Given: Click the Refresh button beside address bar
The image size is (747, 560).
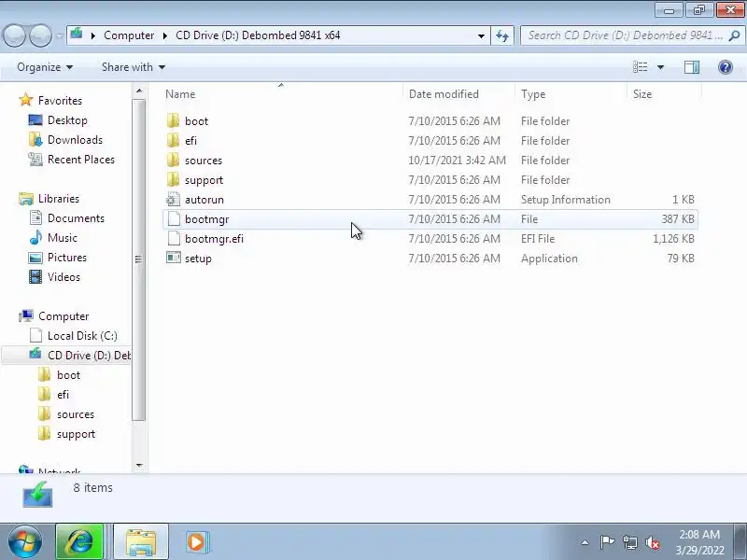Looking at the screenshot, I should (x=502, y=35).
